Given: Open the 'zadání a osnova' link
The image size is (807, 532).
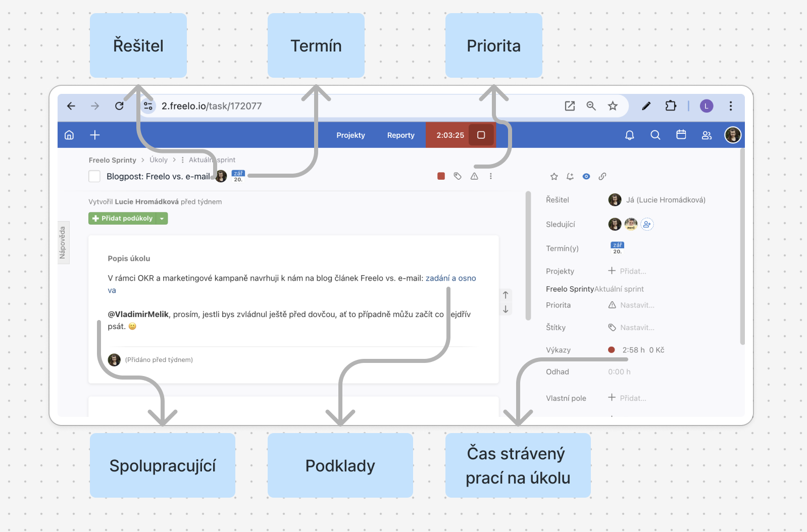Looking at the screenshot, I should [451, 278].
